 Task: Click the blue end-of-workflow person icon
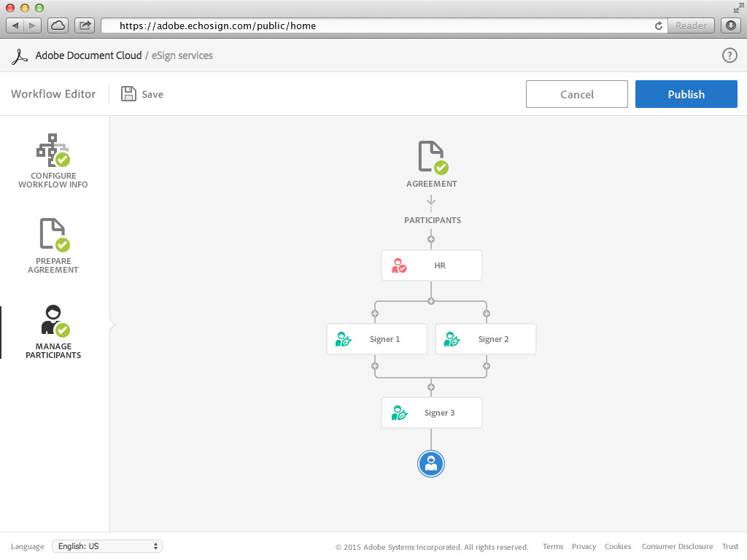click(x=431, y=463)
